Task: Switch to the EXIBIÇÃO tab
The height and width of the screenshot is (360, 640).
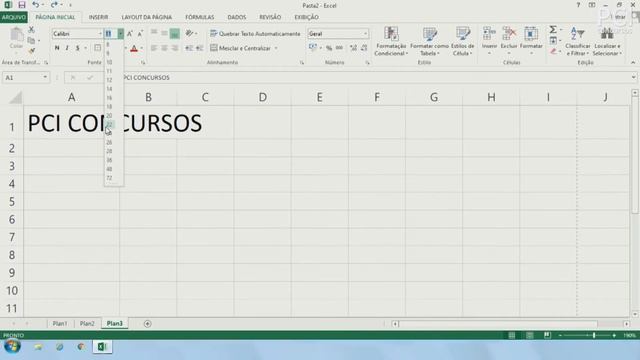Action: 307,17
